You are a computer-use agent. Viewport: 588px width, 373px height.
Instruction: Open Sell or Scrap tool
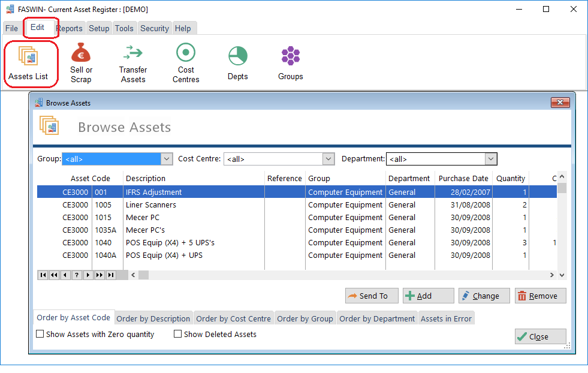point(81,63)
